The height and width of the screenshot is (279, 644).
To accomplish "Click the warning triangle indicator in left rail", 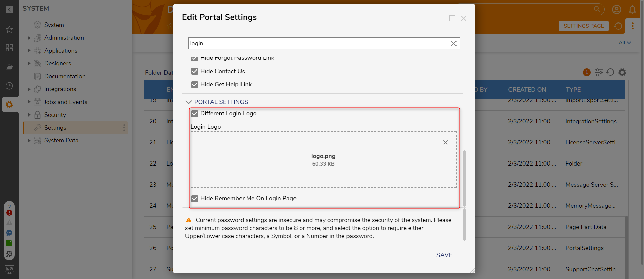I will pyautogui.click(x=9, y=222).
